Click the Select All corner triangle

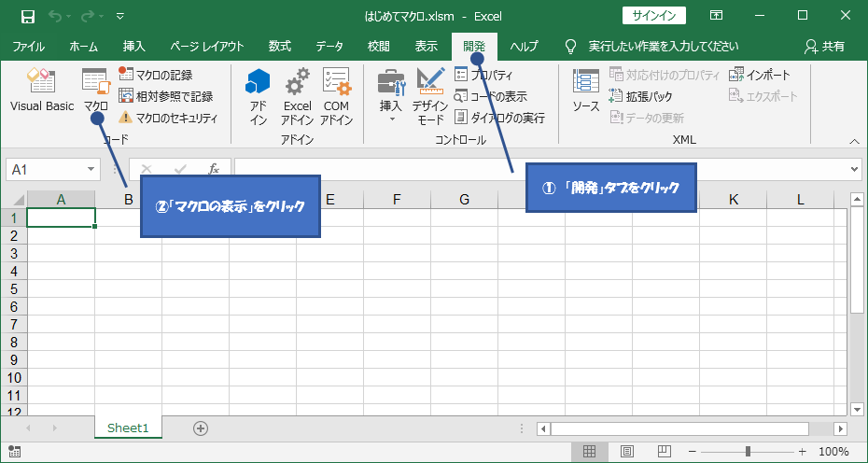pos(18,200)
